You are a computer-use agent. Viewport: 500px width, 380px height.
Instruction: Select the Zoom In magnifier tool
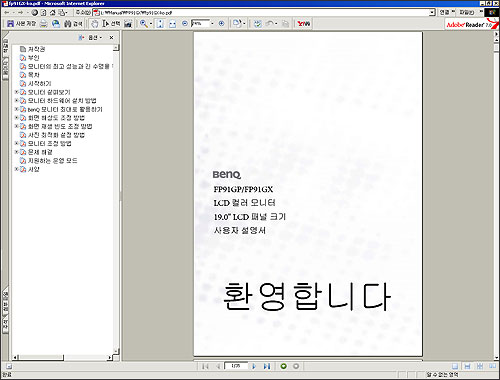coord(143,24)
